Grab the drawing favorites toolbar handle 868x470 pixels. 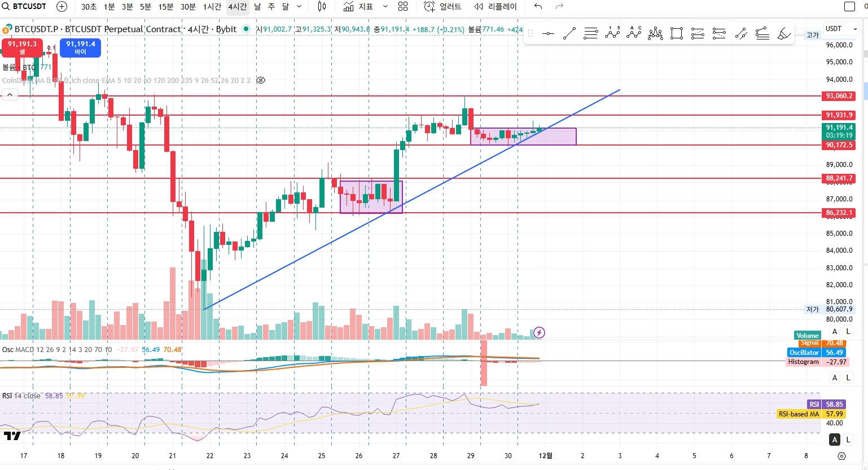pyautogui.click(x=531, y=34)
